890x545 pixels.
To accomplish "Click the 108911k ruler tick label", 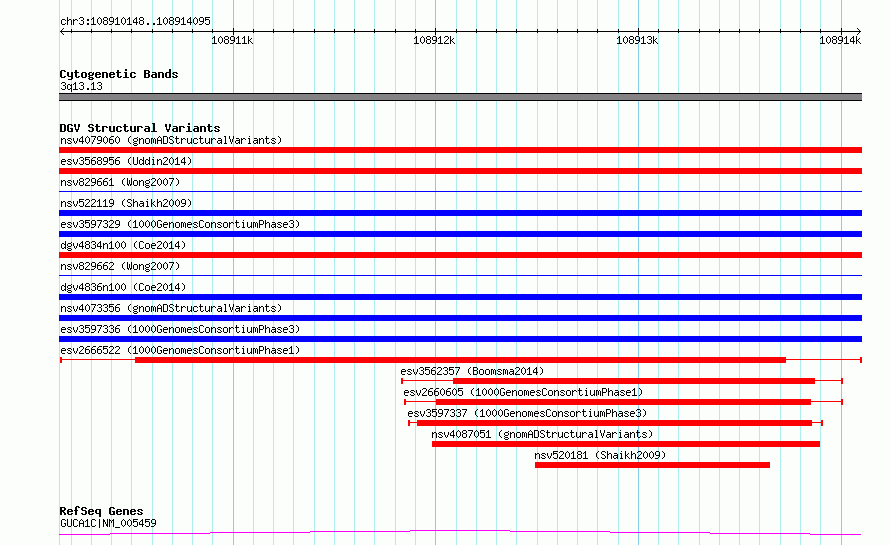I will (x=232, y=40).
